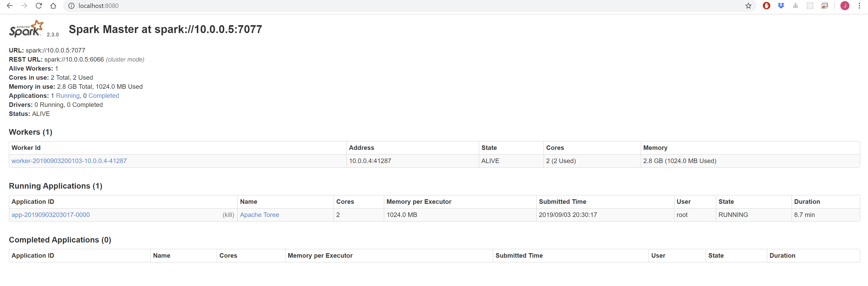Viewport: 868px width, 286px height.
Task: Click the AdBlock extension icon
Action: [x=767, y=6]
